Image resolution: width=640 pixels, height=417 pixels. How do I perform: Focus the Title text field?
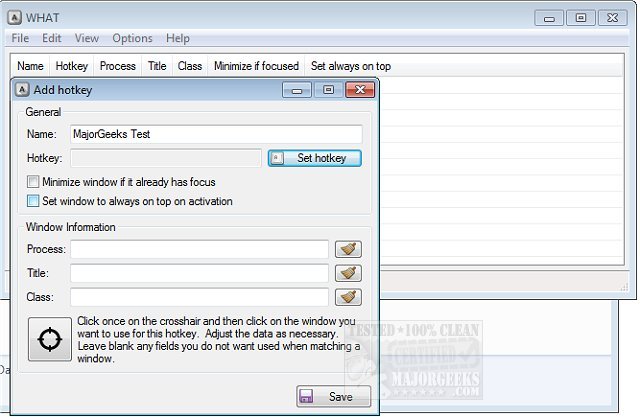pos(200,273)
